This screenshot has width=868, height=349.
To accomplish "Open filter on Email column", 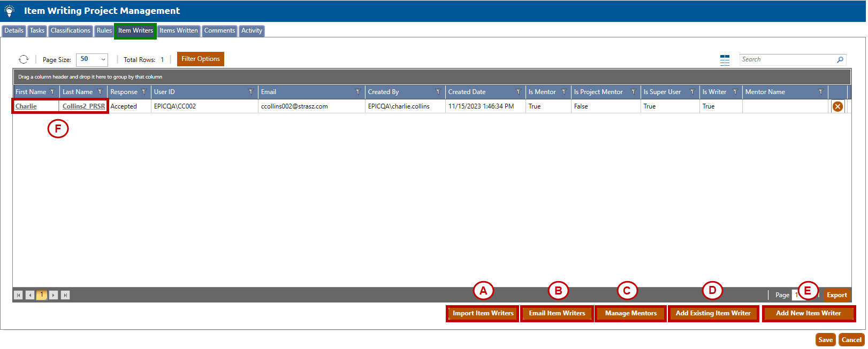I will coord(357,92).
